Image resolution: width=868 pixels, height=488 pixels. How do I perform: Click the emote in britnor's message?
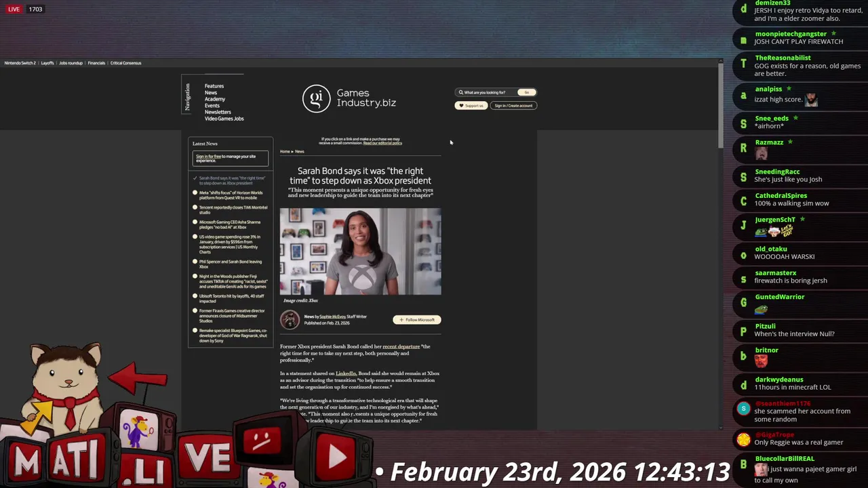click(761, 361)
